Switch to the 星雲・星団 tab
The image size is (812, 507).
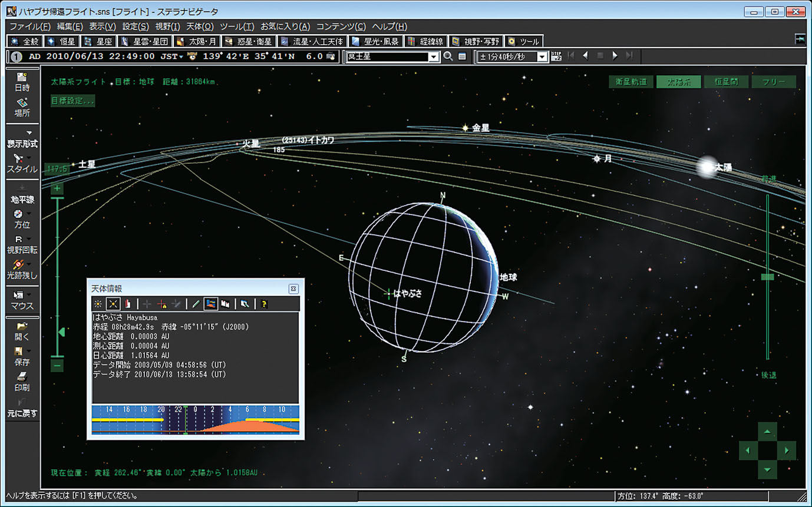pos(144,41)
